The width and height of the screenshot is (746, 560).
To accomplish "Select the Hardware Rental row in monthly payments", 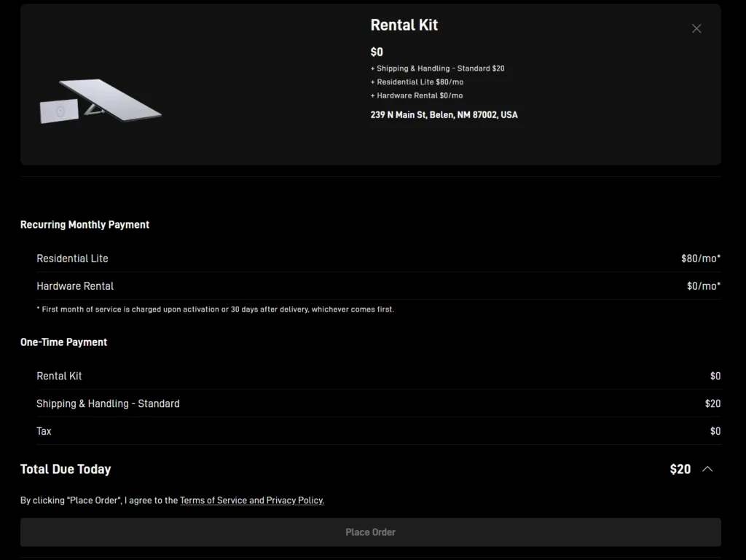I will [x=75, y=286].
